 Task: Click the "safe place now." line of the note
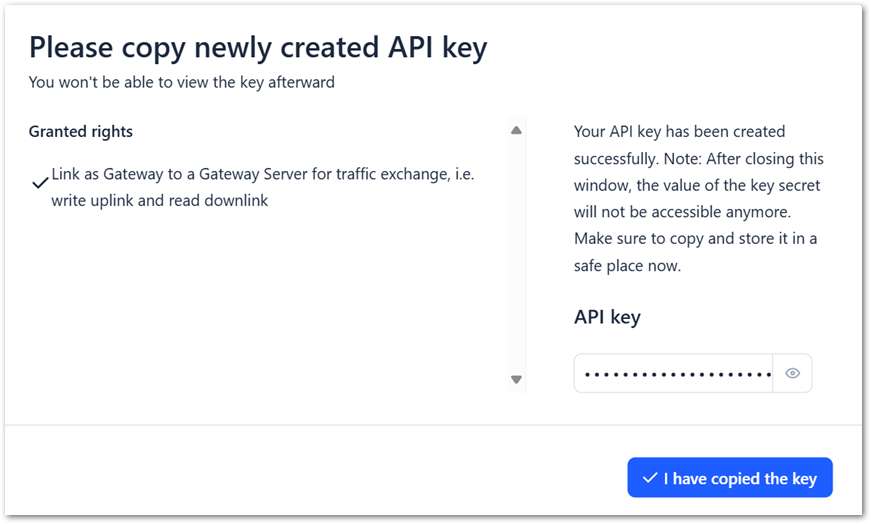(626, 266)
